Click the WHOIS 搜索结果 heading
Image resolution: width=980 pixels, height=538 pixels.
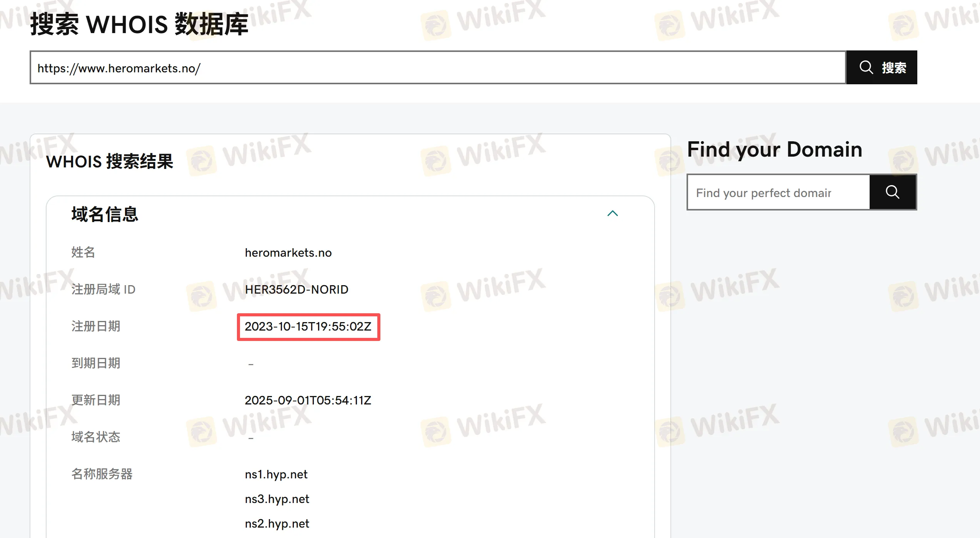(x=110, y=161)
